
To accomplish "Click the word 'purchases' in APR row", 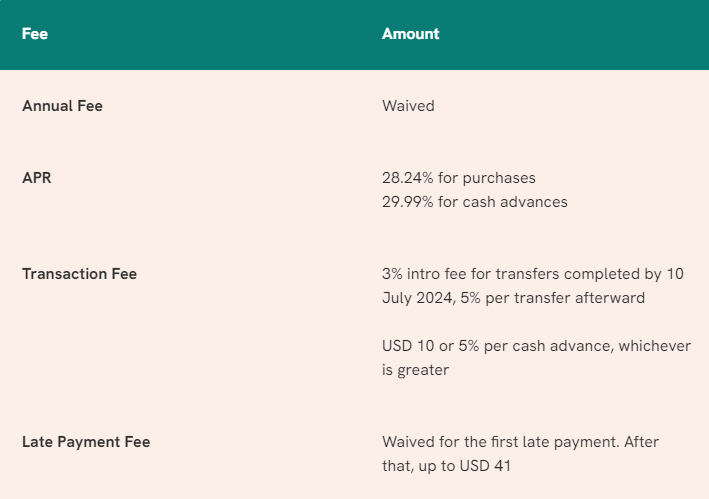I will (499, 179).
